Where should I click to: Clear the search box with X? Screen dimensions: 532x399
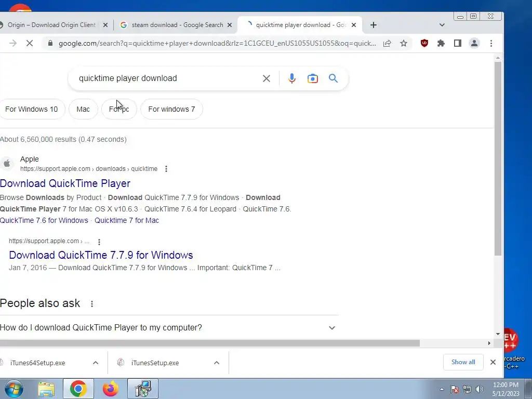(x=267, y=78)
